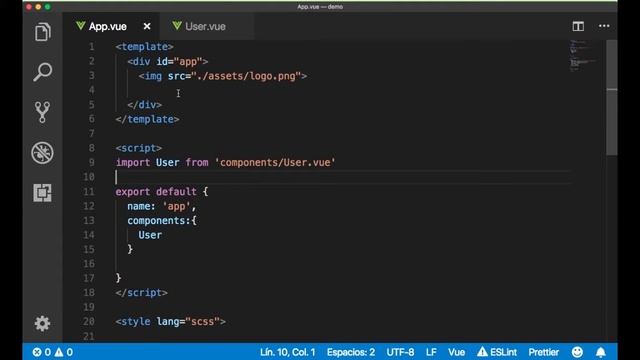Image resolution: width=640 pixels, height=360 pixels.
Task: Click the warnings count in status bar
Action: [64, 352]
